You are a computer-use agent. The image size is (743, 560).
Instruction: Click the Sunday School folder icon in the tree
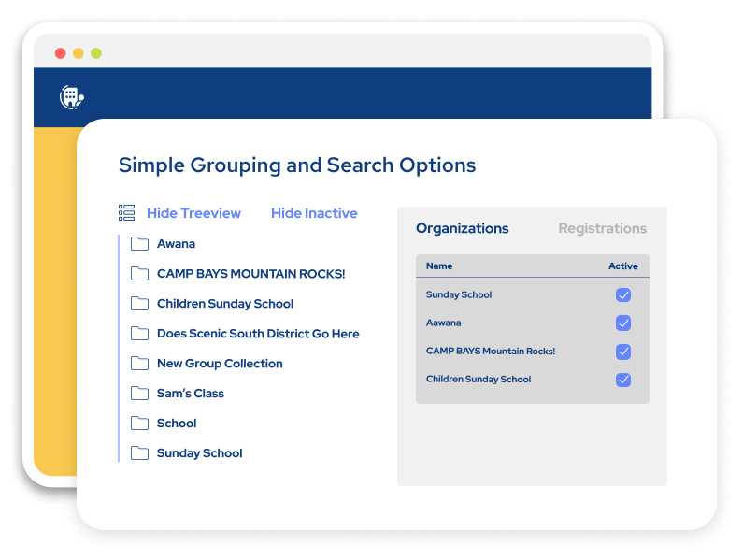click(139, 452)
